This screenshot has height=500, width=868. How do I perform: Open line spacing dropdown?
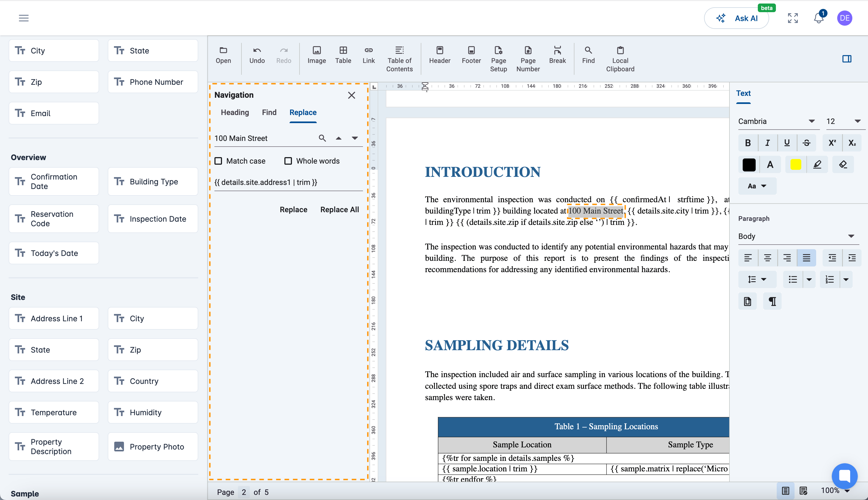pos(757,279)
